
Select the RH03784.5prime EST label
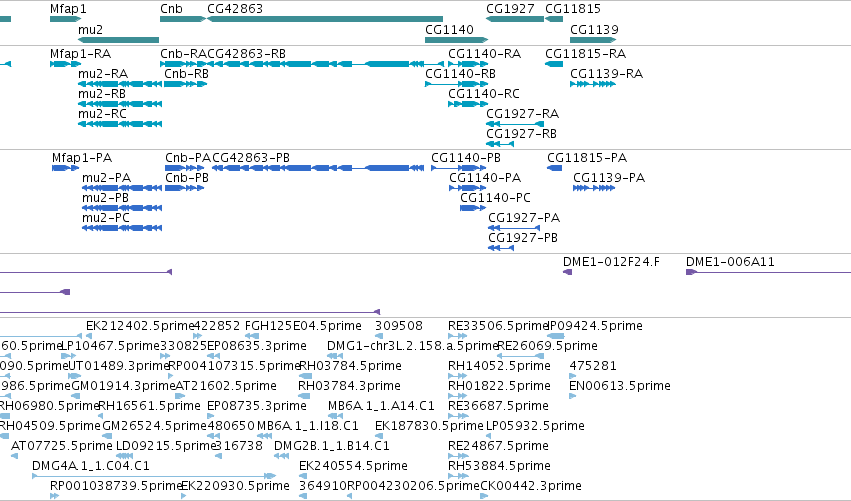click(x=350, y=366)
